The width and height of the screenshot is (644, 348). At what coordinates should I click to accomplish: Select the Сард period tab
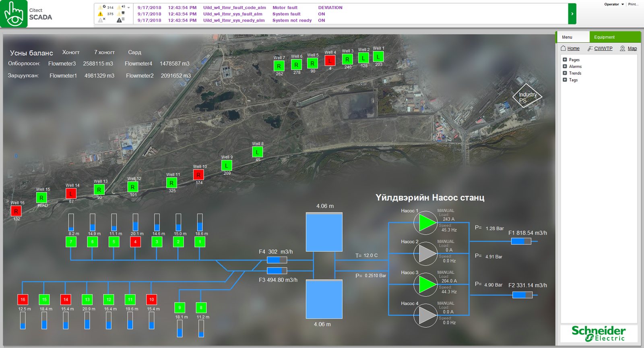(x=134, y=52)
